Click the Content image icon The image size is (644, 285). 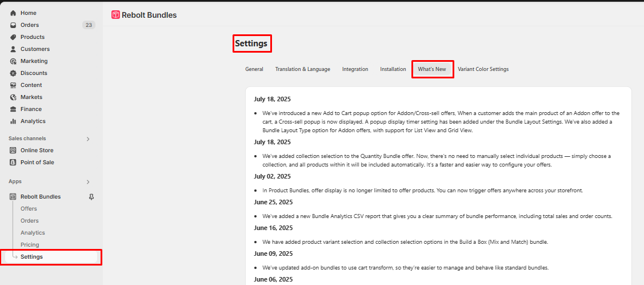pos(13,85)
